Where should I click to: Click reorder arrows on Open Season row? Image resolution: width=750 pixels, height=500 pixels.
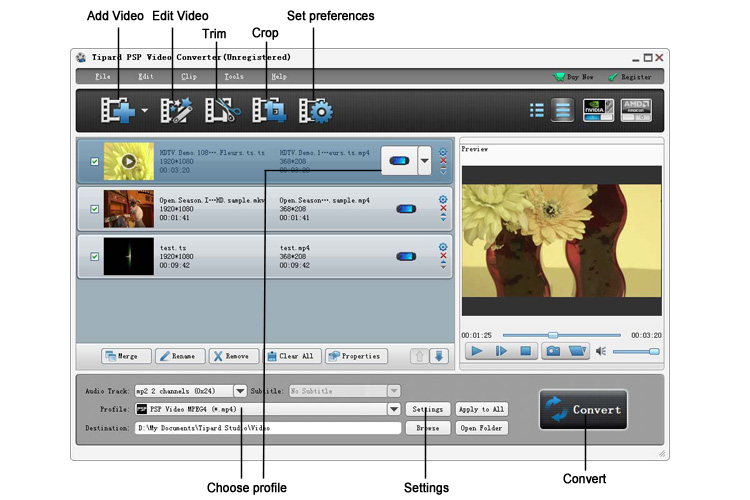pyautogui.click(x=443, y=217)
